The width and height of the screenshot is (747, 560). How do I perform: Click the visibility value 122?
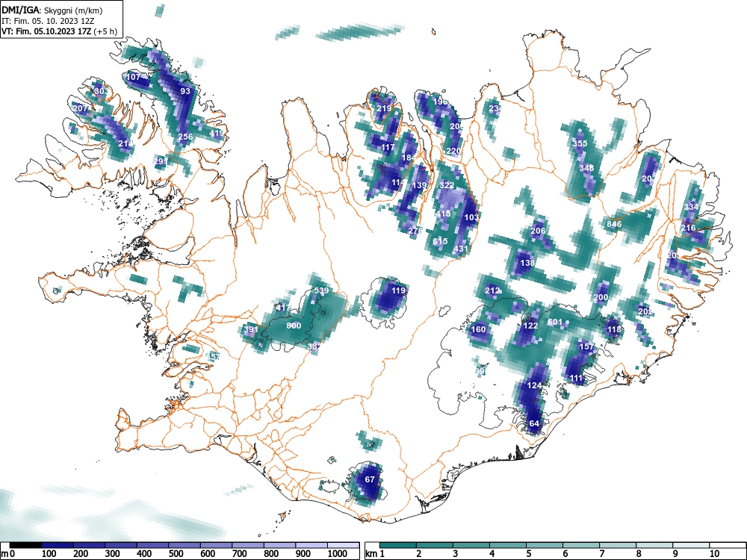[x=530, y=326]
